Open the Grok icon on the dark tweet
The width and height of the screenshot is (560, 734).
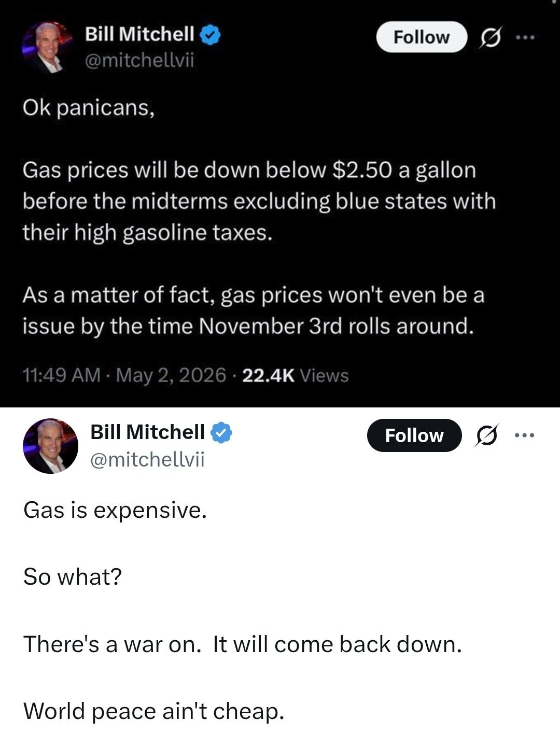[489, 37]
